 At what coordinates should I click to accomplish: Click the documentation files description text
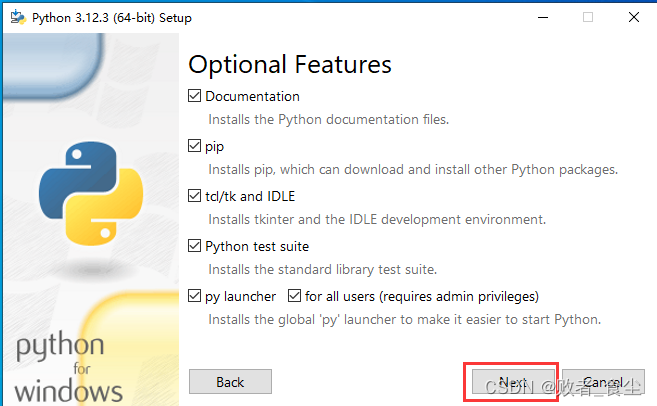click(x=328, y=120)
